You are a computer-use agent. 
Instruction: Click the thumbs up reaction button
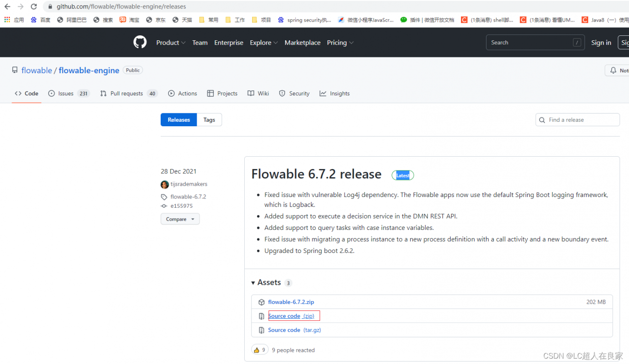click(259, 350)
